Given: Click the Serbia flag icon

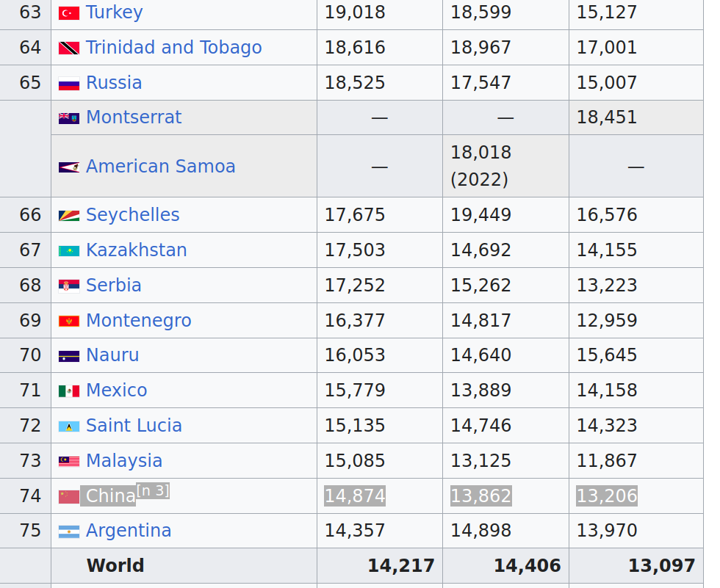Looking at the screenshot, I should point(69,286).
